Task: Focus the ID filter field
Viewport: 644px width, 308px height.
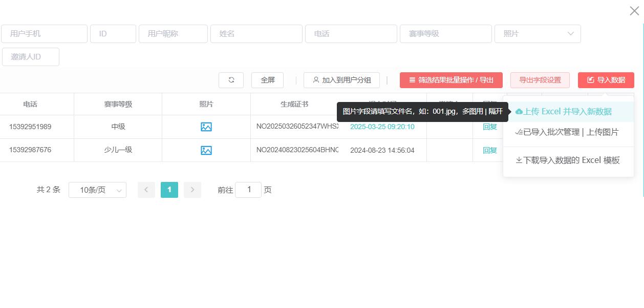Action: [x=113, y=33]
